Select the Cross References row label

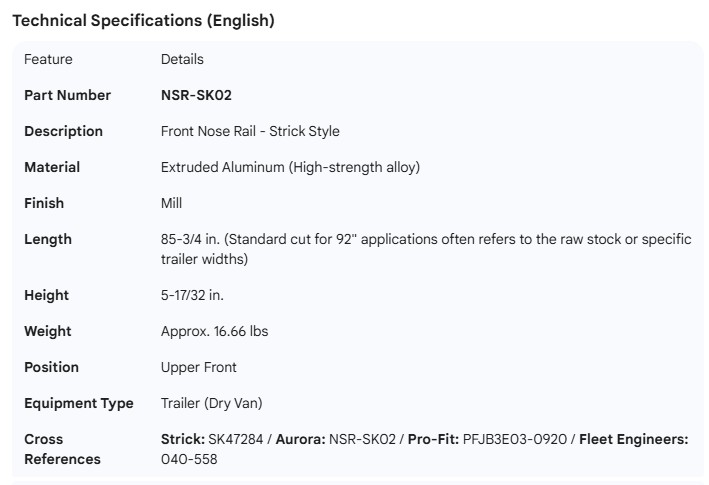(62, 449)
